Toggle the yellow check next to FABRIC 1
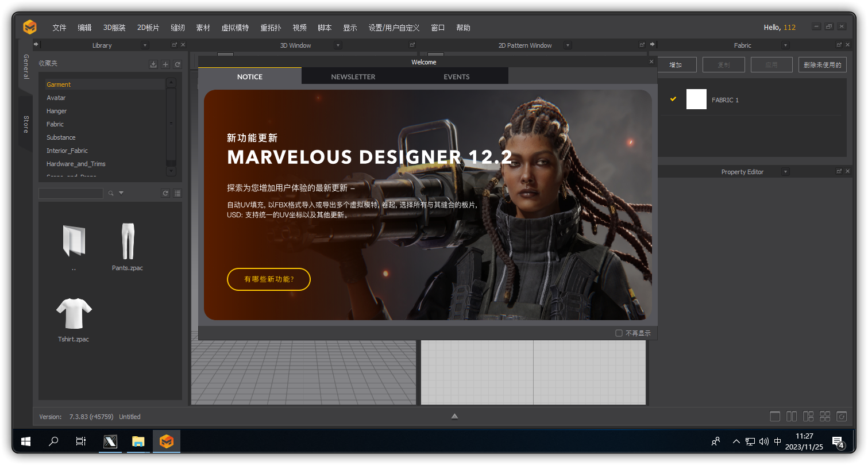Screen dimensions: 868x465 tap(673, 98)
